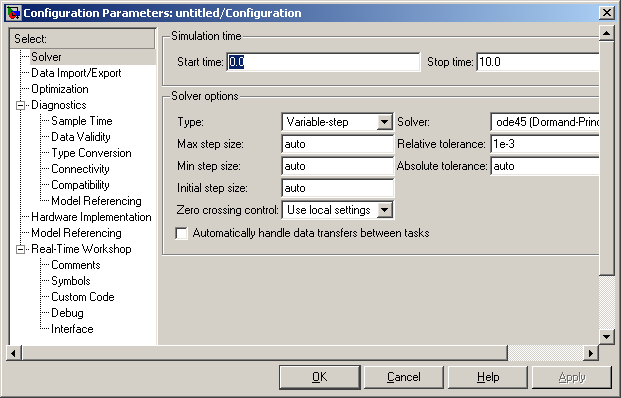This screenshot has width=621, height=398.
Task: Collapse the Real-Time Workshop tree node
Action: pyautogui.click(x=20, y=249)
